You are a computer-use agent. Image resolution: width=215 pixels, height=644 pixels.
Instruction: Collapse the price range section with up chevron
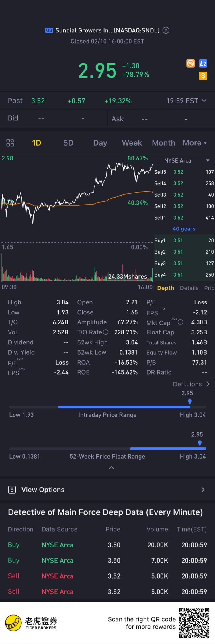pyautogui.click(x=112, y=468)
